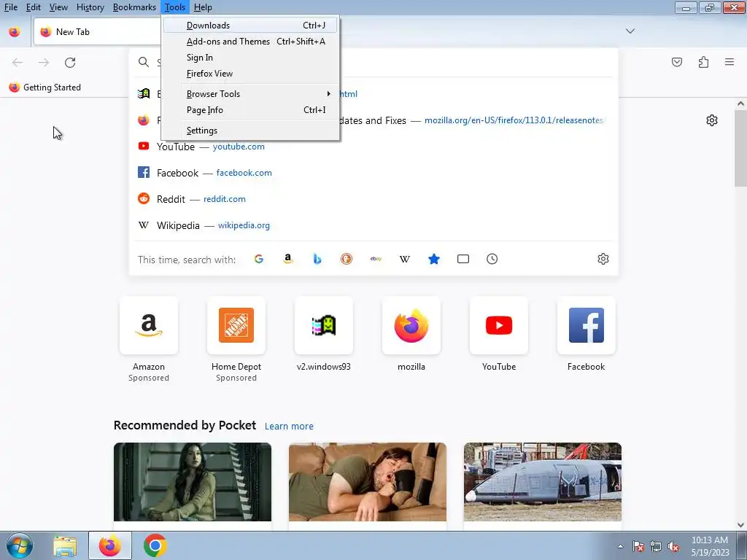
Task: Select Page Info menu entry
Action: pyautogui.click(x=249, y=110)
